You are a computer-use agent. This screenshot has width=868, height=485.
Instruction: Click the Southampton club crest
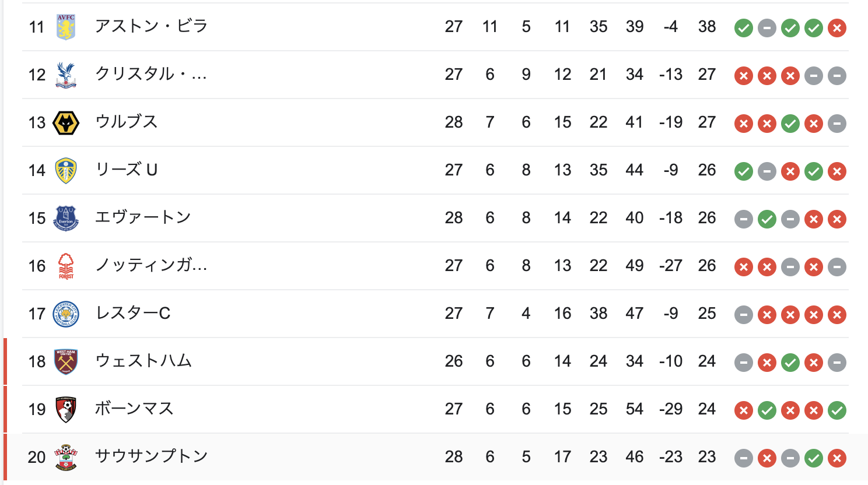(x=66, y=457)
